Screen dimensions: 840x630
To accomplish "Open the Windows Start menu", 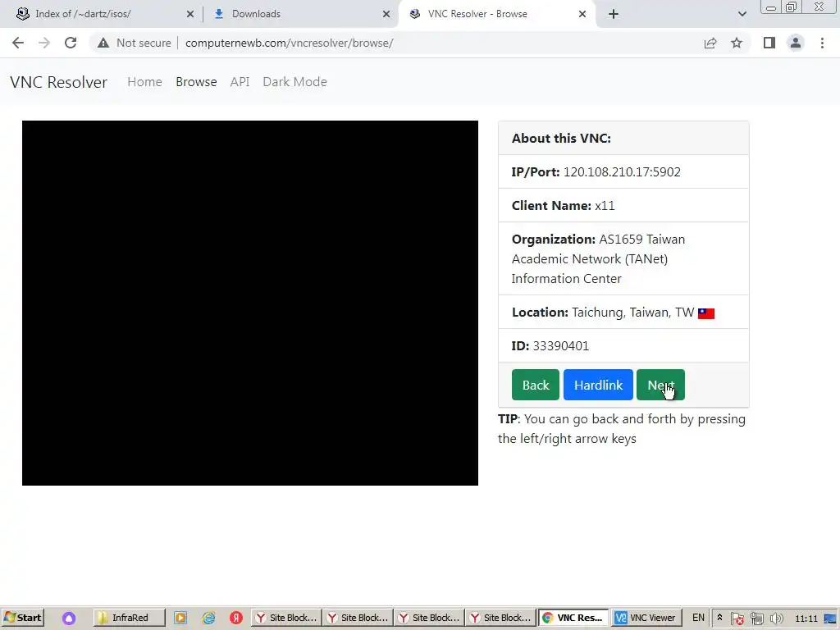I will [x=22, y=618].
